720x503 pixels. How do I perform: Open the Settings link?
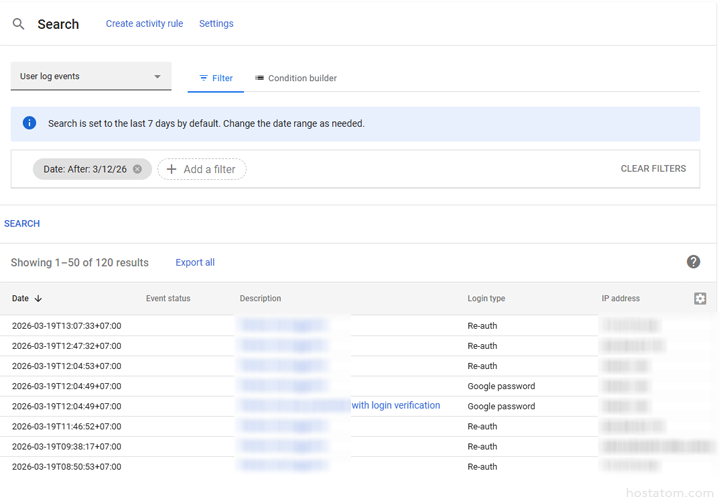[x=216, y=24]
